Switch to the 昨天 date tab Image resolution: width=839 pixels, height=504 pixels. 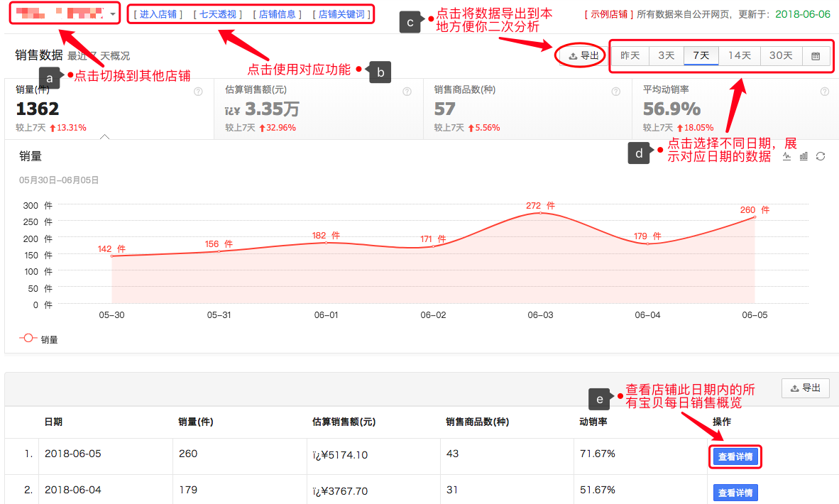(x=630, y=55)
